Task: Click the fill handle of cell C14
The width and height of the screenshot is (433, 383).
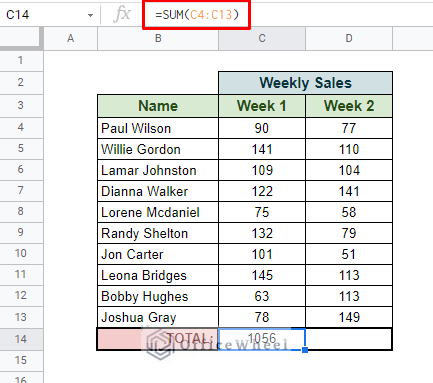Action: 305,350
